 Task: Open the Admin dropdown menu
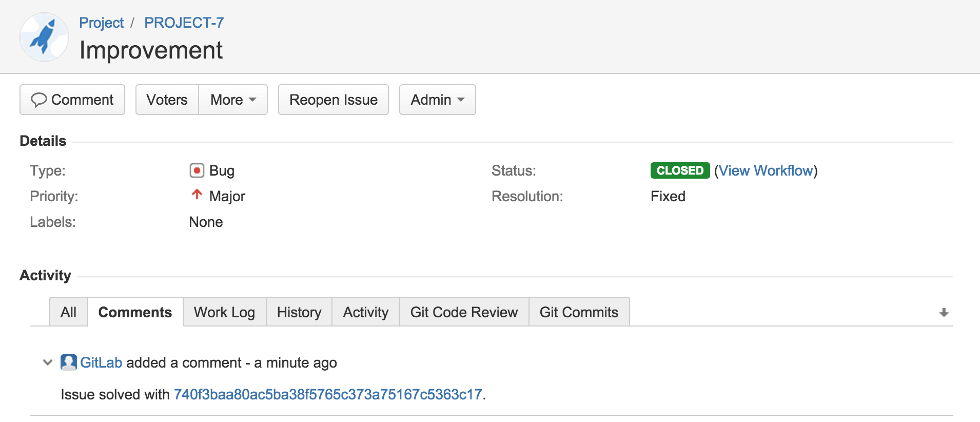click(x=437, y=100)
